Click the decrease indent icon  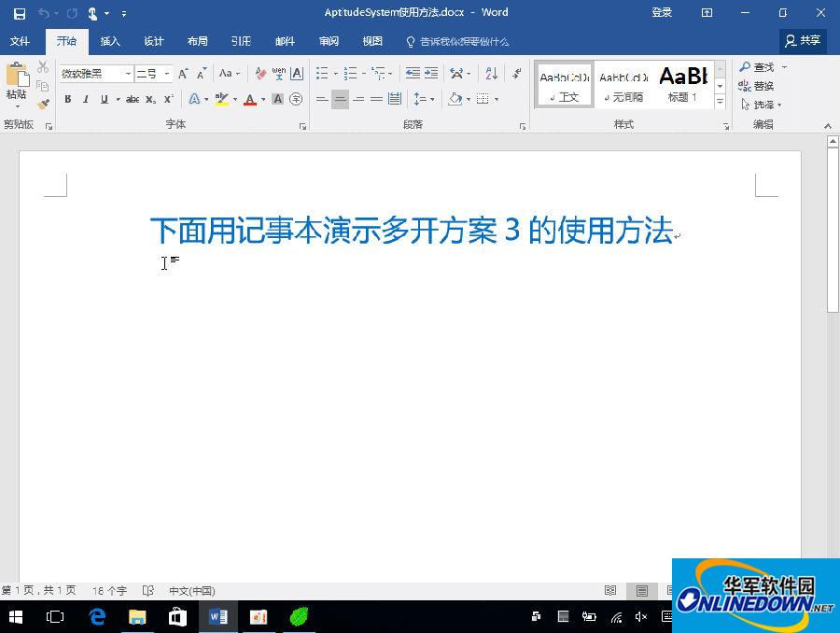(413, 74)
